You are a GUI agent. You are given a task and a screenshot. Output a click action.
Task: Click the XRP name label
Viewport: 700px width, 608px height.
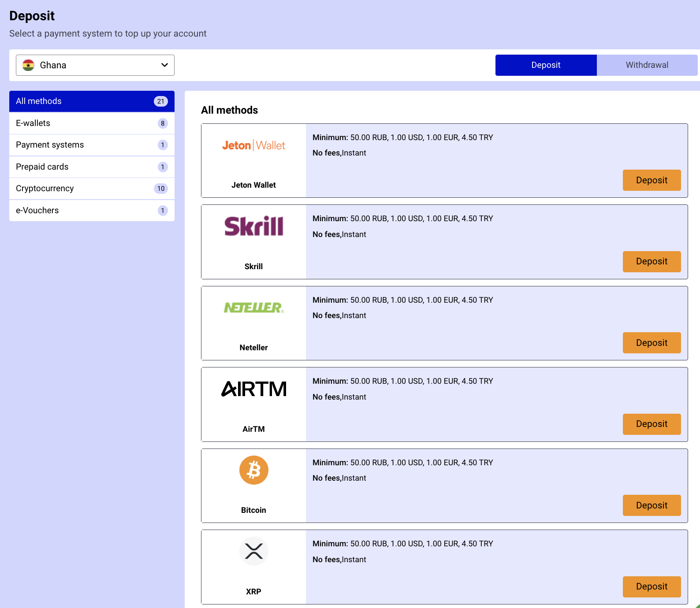pos(253,592)
